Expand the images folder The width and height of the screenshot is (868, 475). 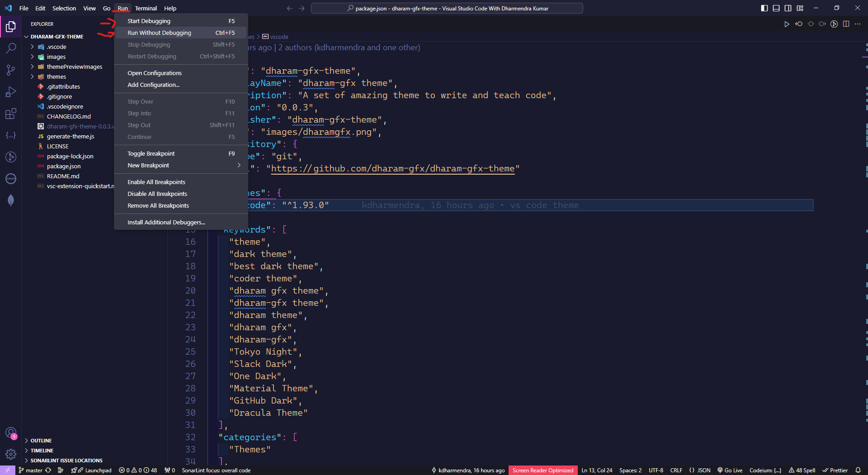[56, 57]
